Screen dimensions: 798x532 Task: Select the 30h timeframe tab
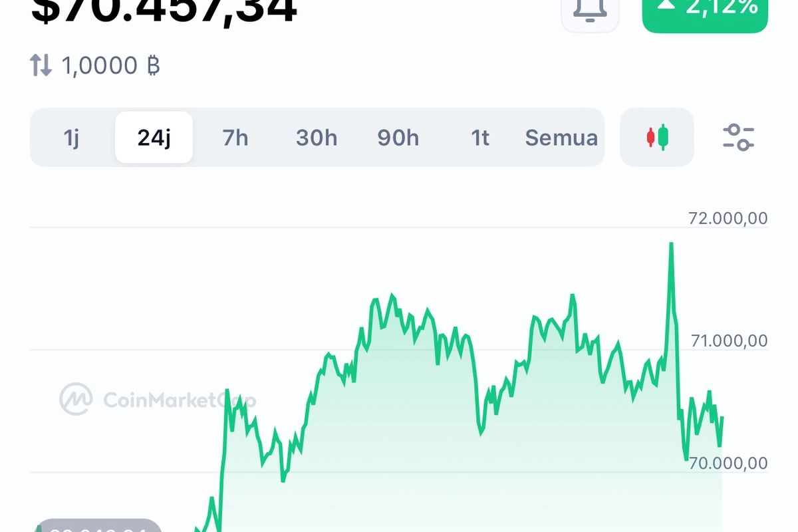point(317,138)
